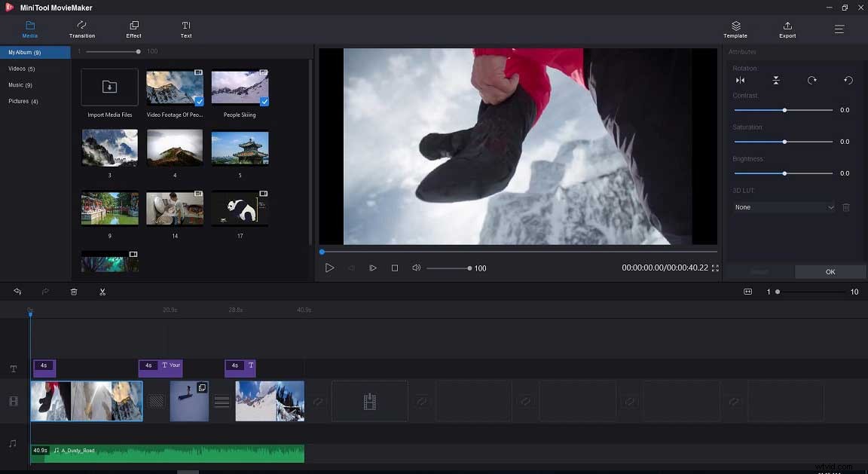
Task: Split the clip with the scissors icon
Action: point(102,292)
